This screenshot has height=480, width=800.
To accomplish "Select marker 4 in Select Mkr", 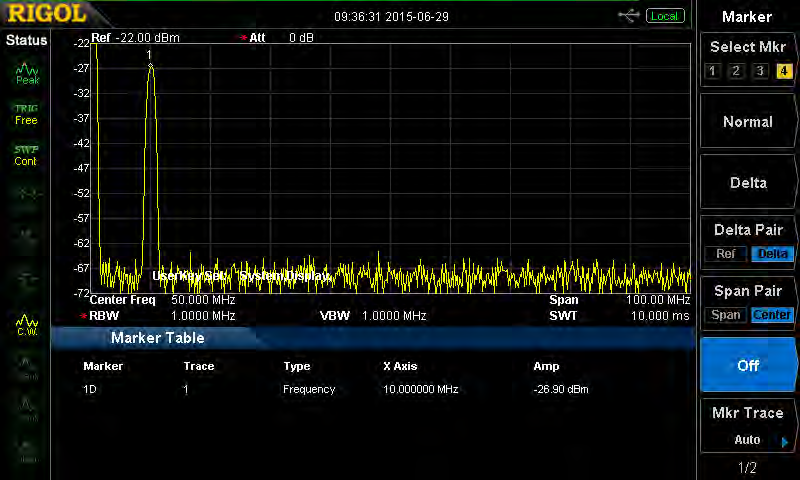I will click(x=784, y=71).
